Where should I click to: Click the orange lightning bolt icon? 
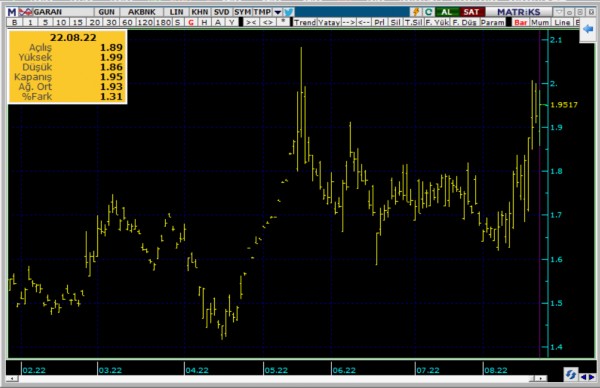(416, 12)
